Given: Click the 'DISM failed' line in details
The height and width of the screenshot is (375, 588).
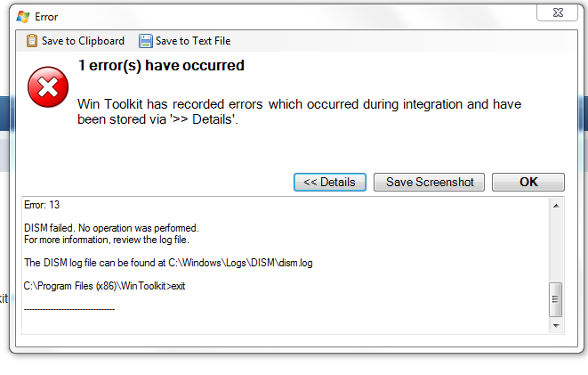Looking at the screenshot, I should (111, 228).
